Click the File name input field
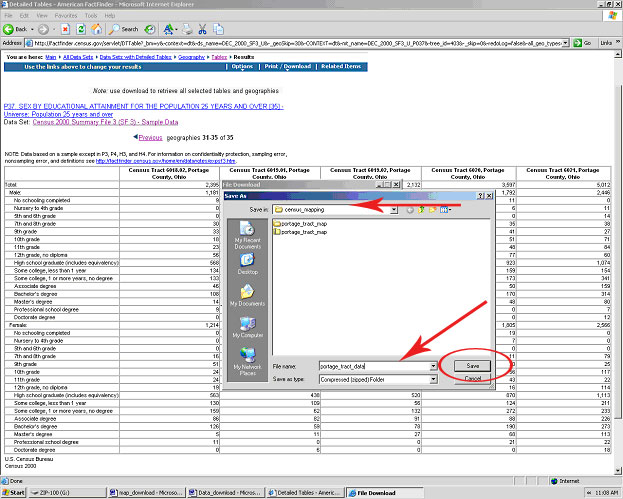 click(x=374, y=366)
